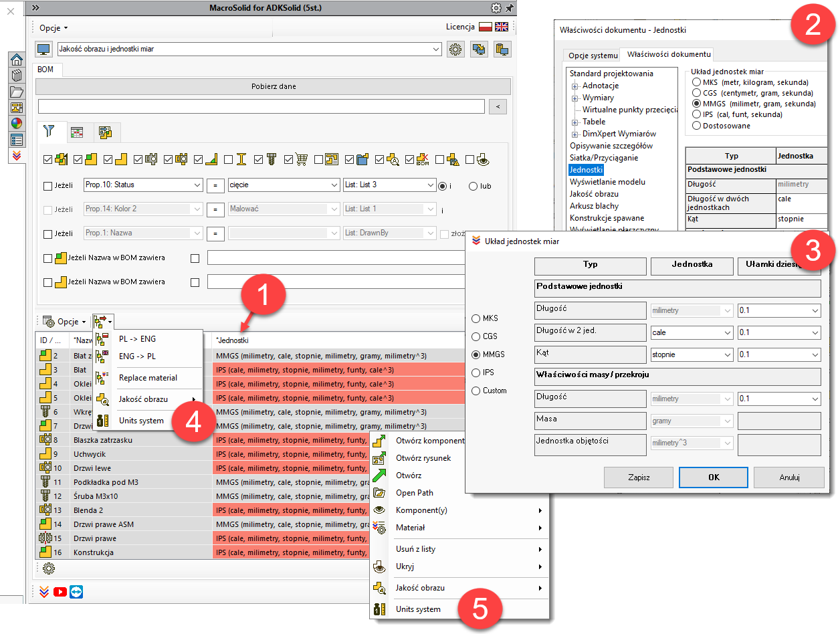Click the '<' button beside the search field
This screenshot has width=840, height=634.
coord(498,106)
